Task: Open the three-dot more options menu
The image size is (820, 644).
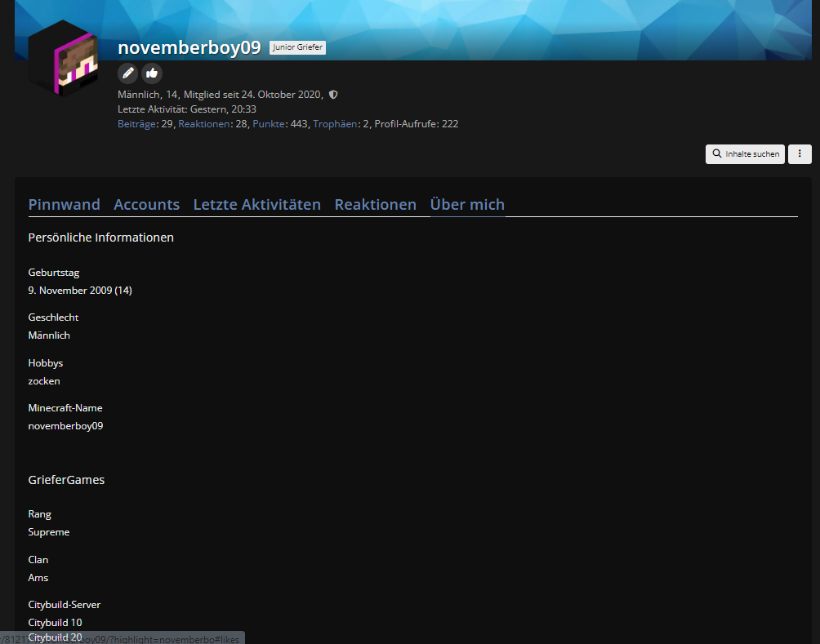Action: pyautogui.click(x=800, y=154)
